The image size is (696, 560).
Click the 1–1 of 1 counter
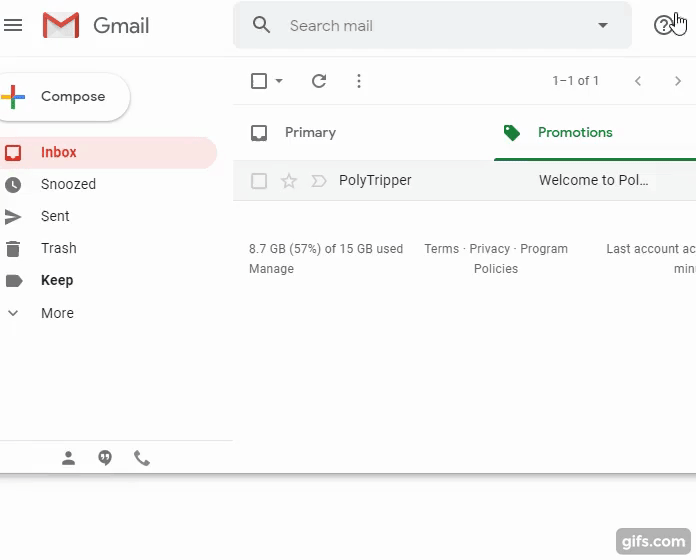575,81
